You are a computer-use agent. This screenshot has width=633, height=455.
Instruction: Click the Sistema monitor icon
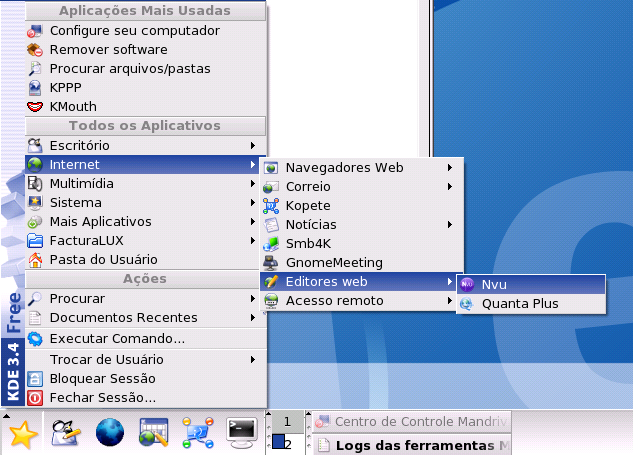point(35,203)
